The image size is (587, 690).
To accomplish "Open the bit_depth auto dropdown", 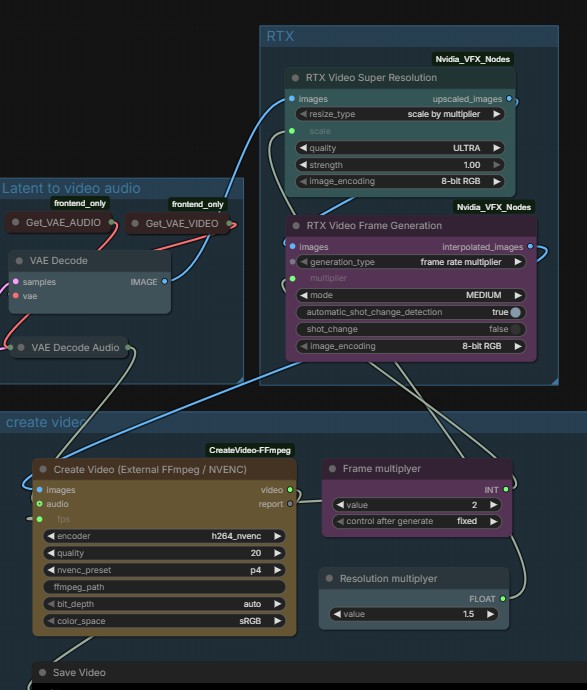I will tap(164, 604).
